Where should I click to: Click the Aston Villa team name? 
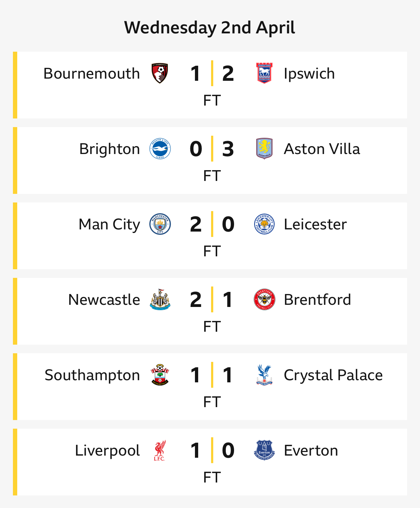click(322, 149)
